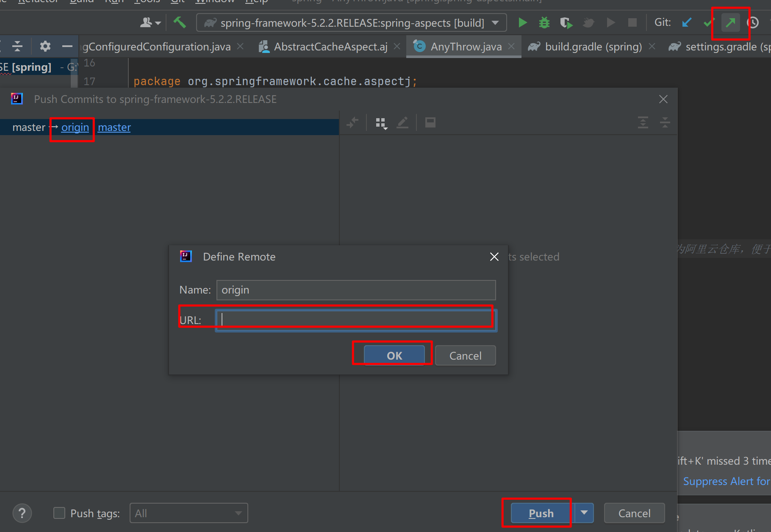
Task: Click the master target branch link
Action: [114, 127]
